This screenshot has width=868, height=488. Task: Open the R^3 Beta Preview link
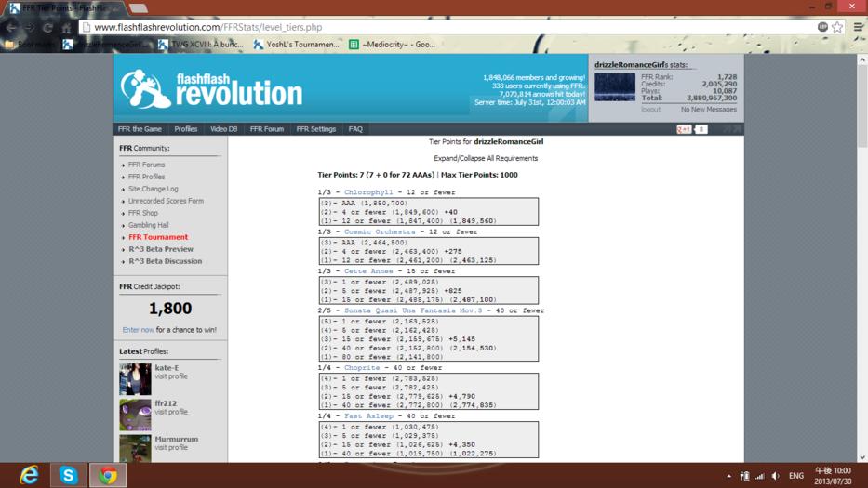click(161, 249)
